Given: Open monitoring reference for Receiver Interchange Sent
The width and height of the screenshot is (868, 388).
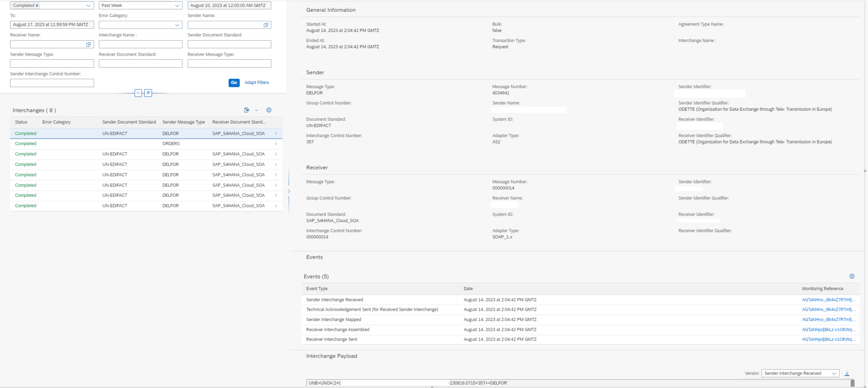Looking at the screenshot, I should coord(829,340).
